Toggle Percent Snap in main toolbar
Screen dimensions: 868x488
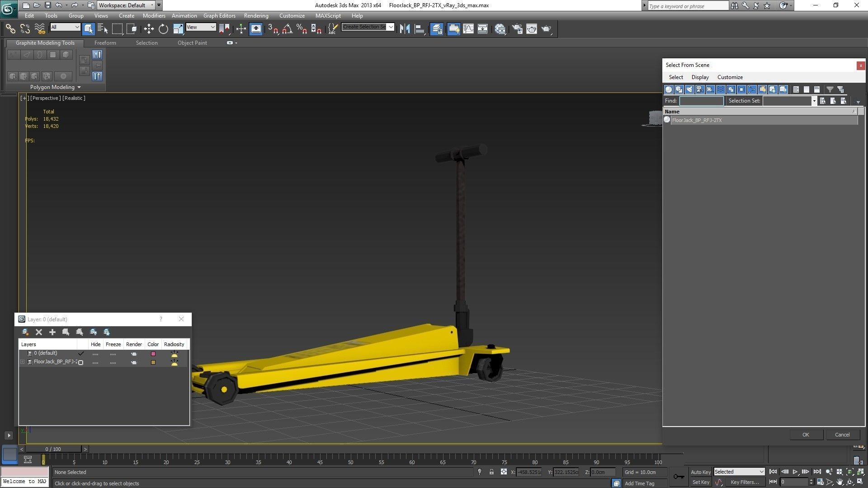coord(302,29)
